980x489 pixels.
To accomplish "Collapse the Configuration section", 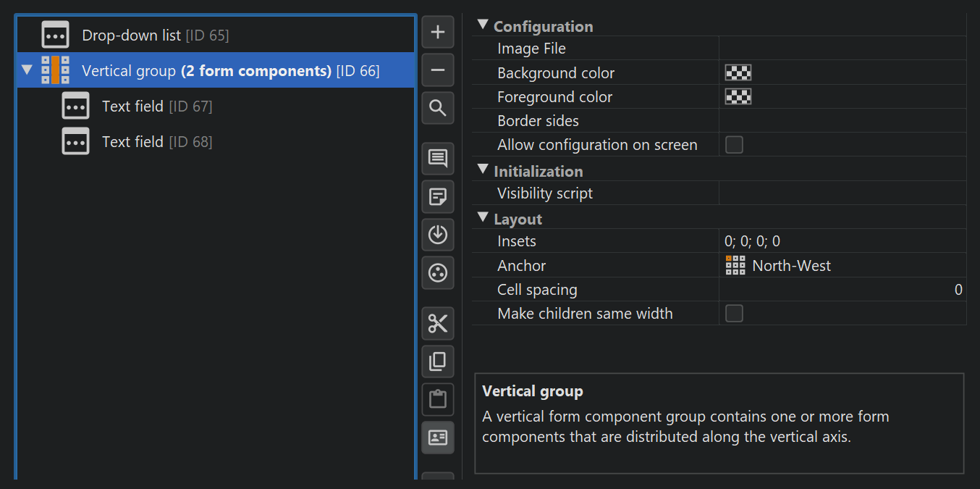I will (483, 25).
